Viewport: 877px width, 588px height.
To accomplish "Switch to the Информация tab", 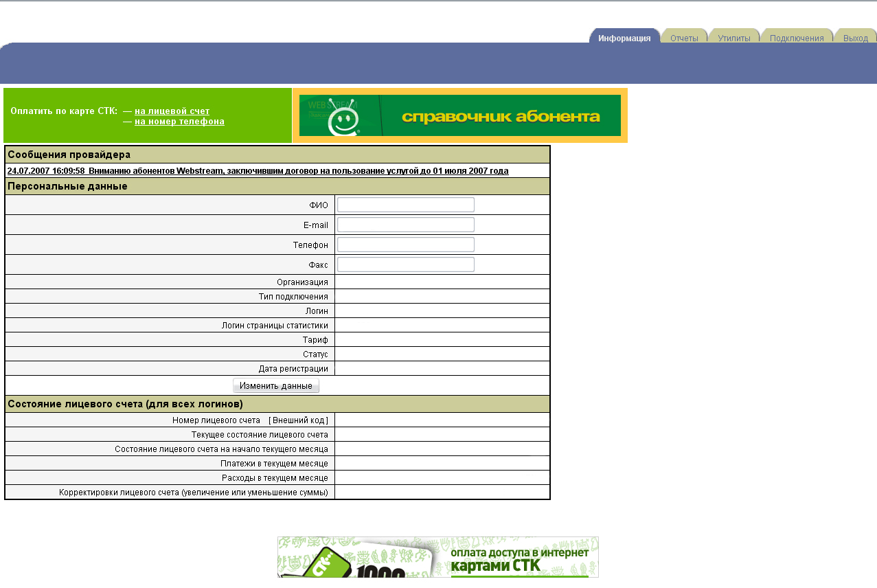I will 624,38.
